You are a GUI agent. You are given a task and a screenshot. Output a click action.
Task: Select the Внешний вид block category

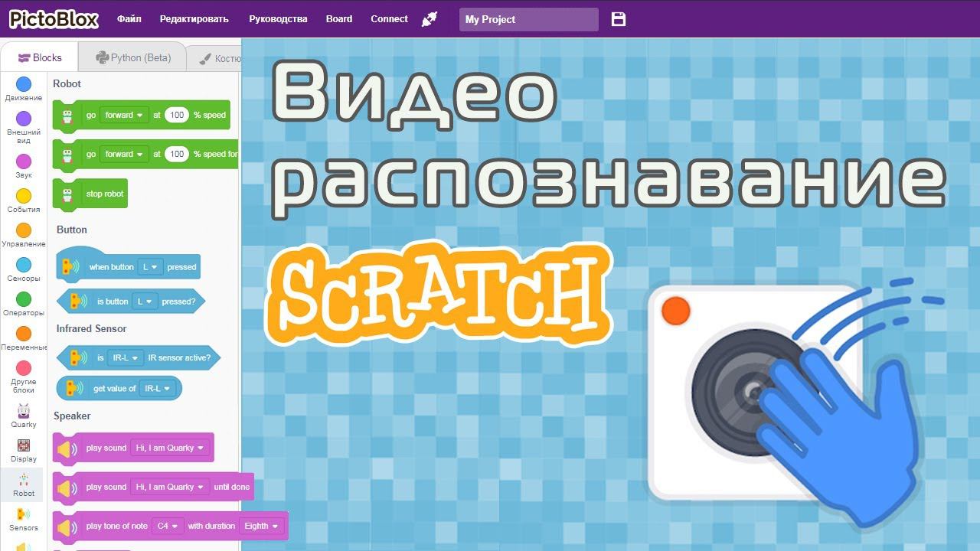pos(24,128)
